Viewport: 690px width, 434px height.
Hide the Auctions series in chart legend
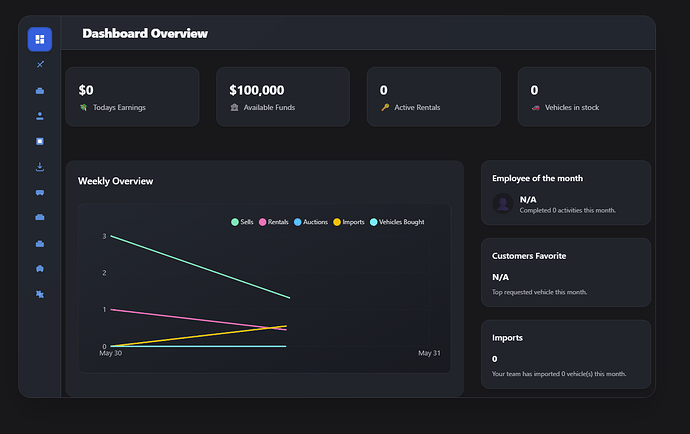(x=311, y=222)
